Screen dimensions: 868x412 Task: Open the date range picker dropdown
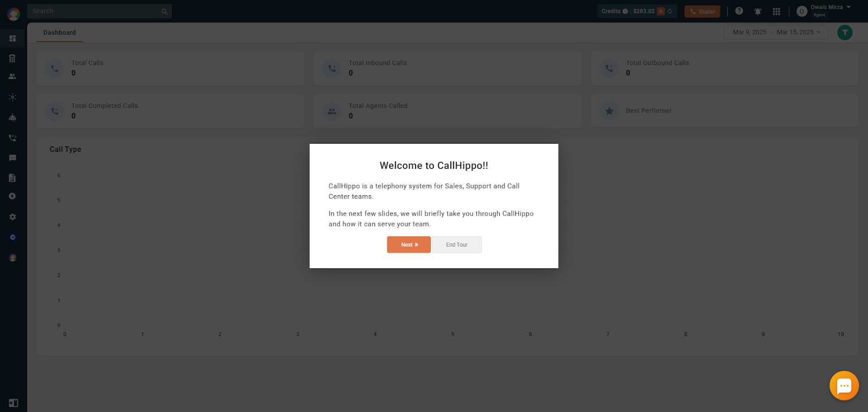[x=775, y=33]
